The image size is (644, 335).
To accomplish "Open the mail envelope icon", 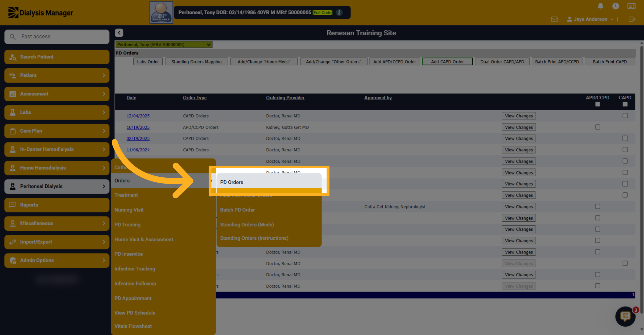I will 554,19.
